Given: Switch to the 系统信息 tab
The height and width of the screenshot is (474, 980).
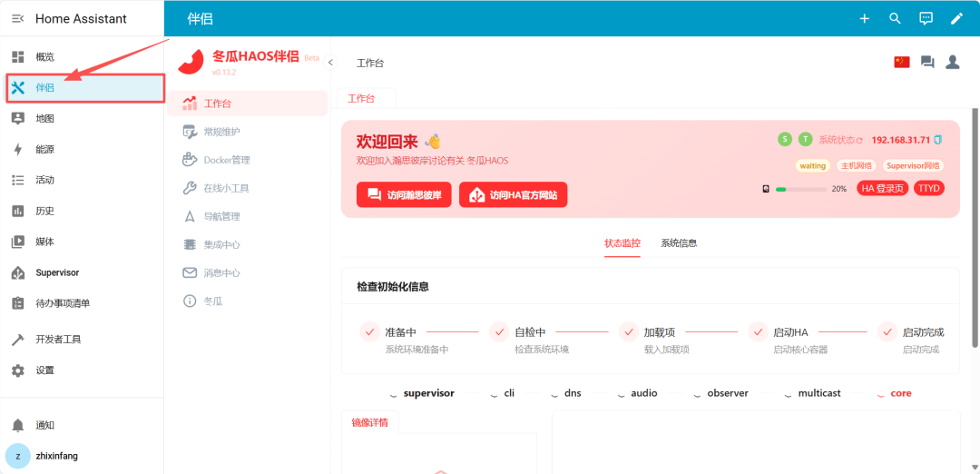Looking at the screenshot, I should pyautogui.click(x=679, y=243).
